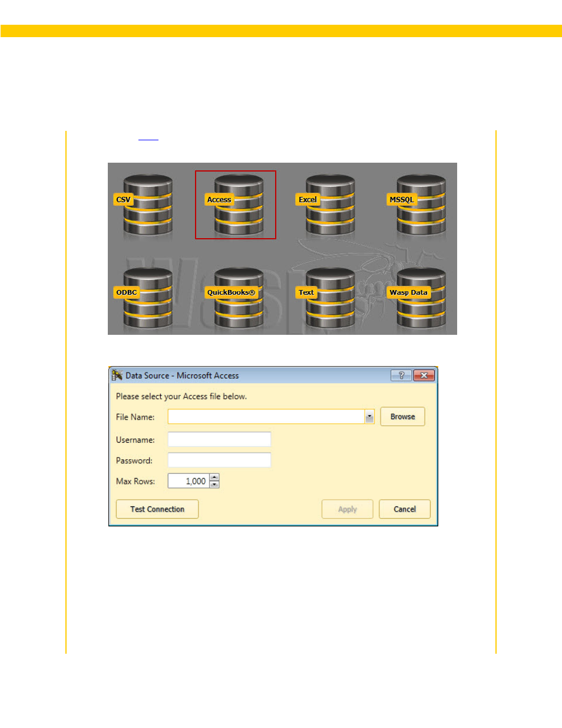Click the Test Connection button
Screen dimensions: 562x728
click(x=157, y=509)
